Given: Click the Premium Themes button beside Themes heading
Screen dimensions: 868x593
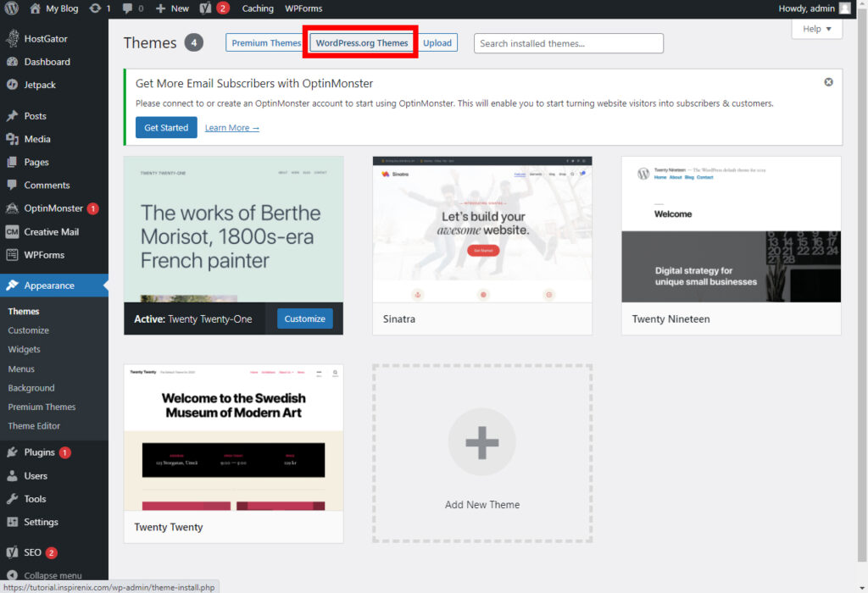Looking at the screenshot, I should [264, 42].
